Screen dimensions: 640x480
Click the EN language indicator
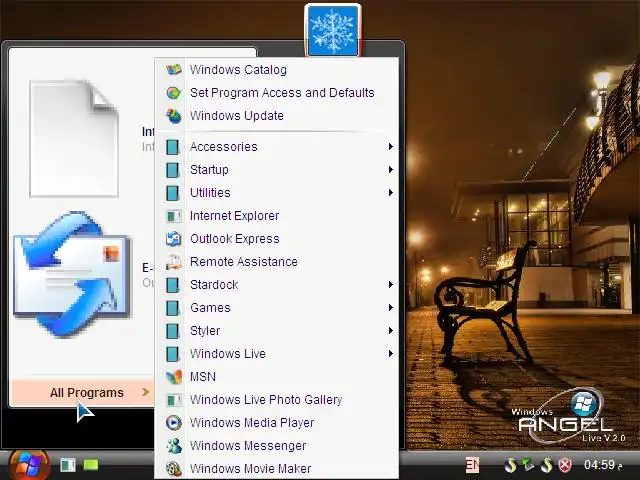coord(472,464)
